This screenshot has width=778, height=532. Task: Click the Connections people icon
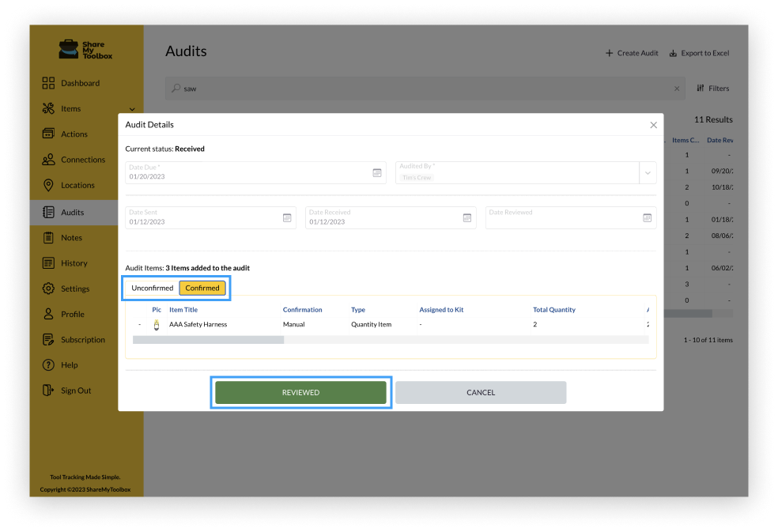pyautogui.click(x=47, y=159)
